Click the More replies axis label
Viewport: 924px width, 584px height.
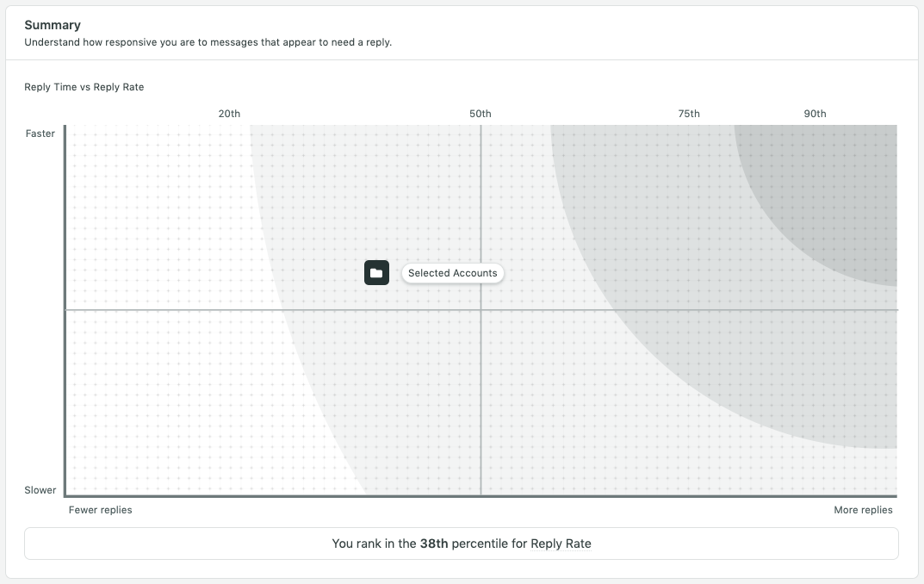tap(863, 510)
